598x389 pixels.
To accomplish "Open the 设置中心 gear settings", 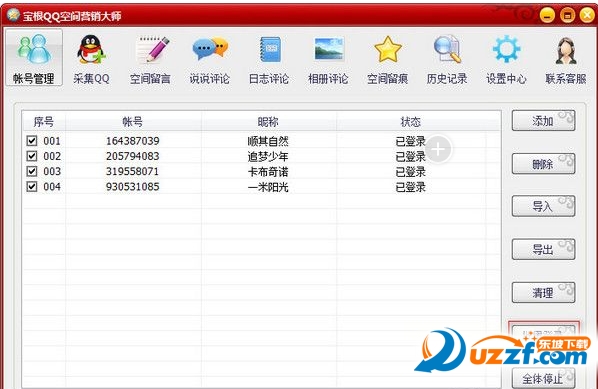I will coord(506,58).
